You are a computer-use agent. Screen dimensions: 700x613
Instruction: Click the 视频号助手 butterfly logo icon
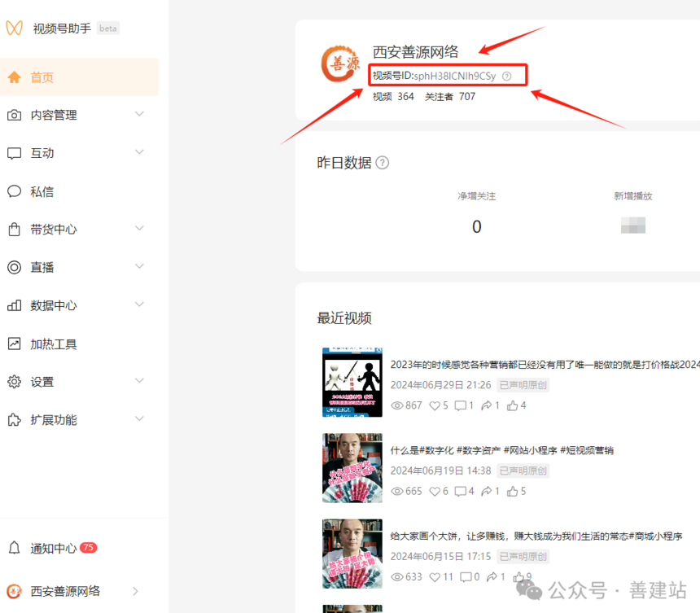click(x=15, y=28)
